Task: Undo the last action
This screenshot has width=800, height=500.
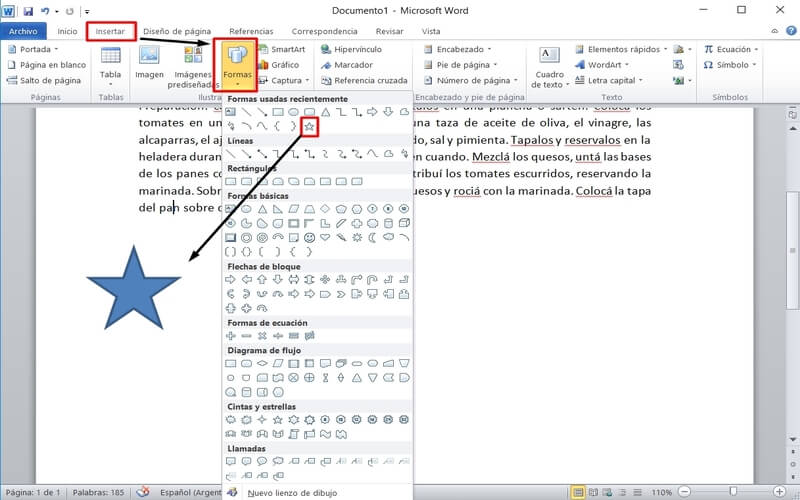Action: [45, 11]
